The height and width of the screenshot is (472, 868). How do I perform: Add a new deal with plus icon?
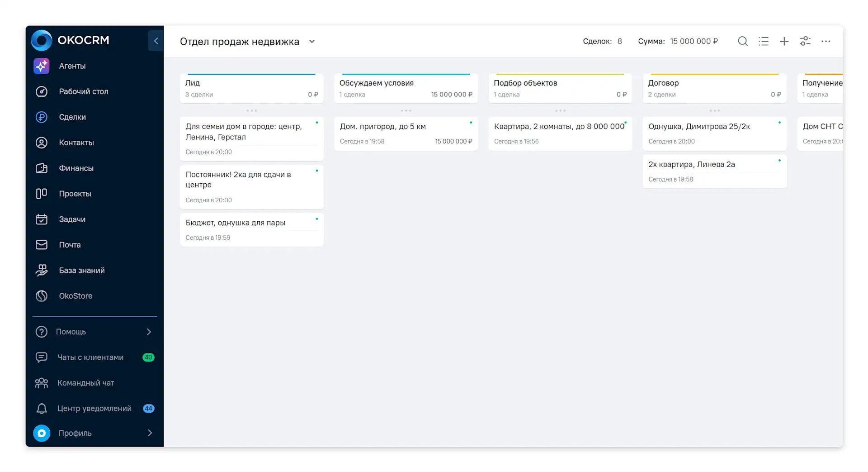tap(784, 41)
